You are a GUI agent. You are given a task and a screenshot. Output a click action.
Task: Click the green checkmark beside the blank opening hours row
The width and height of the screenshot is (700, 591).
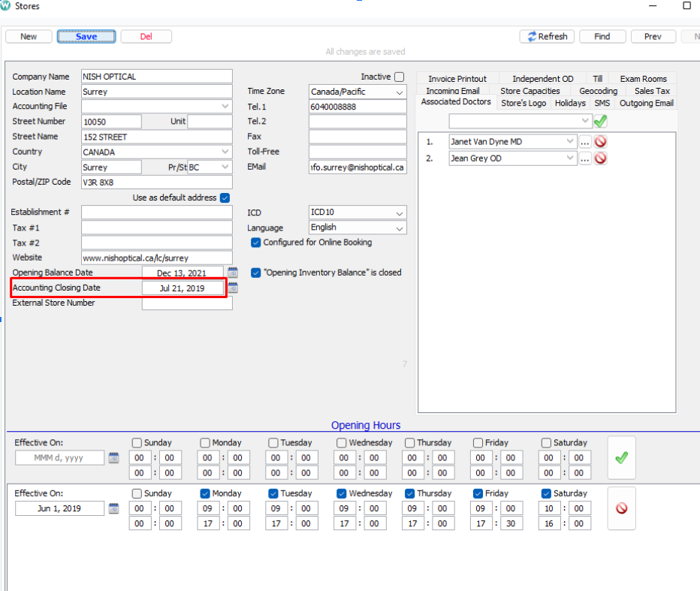621,457
